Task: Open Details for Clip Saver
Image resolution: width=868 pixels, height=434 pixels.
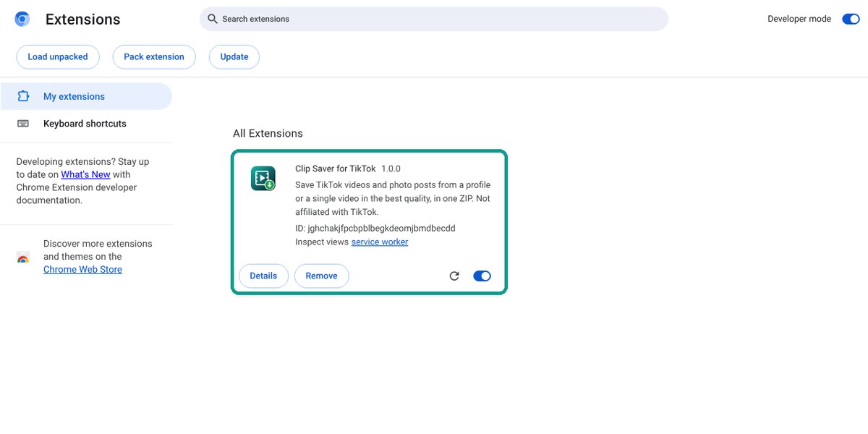Action: (263, 276)
